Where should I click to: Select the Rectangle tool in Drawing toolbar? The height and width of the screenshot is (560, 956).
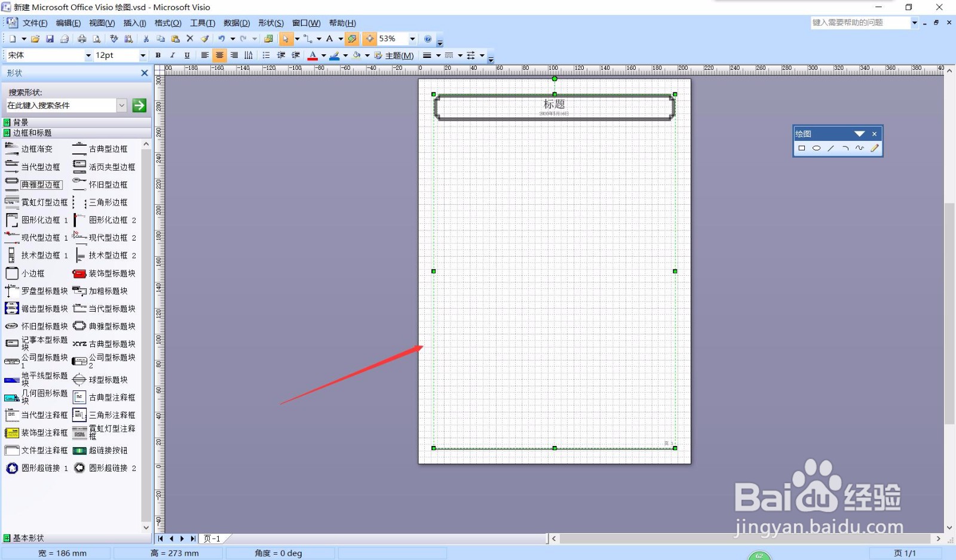pyautogui.click(x=802, y=148)
